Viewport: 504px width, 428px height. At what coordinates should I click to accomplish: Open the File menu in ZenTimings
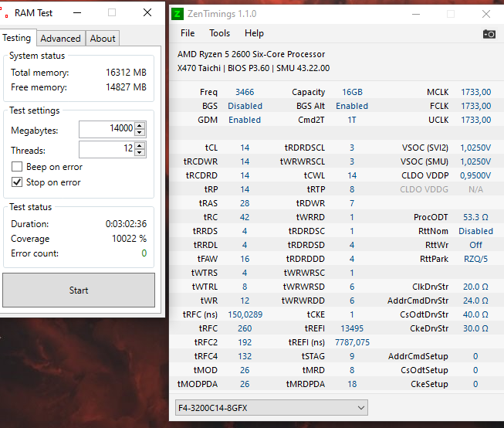coord(188,33)
